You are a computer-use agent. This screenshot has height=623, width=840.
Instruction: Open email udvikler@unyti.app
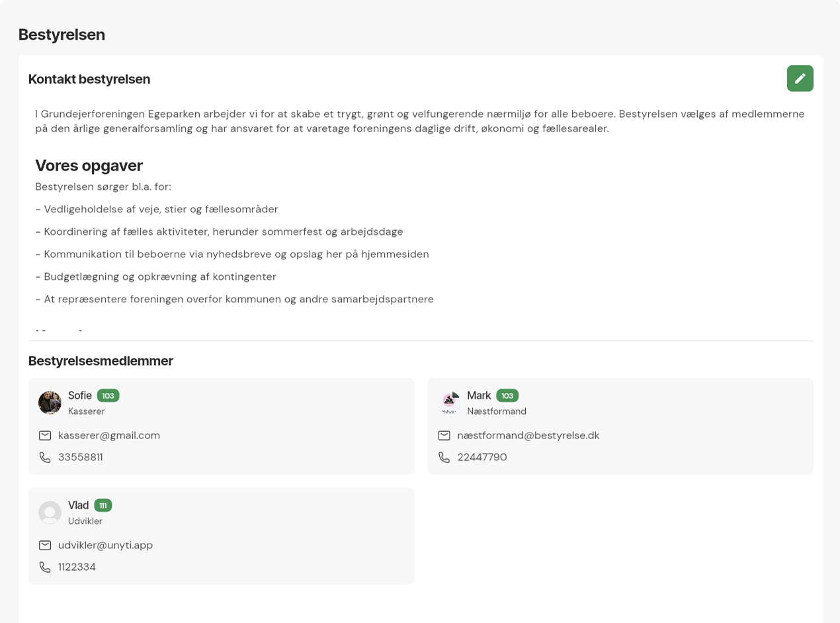coord(105,545)
